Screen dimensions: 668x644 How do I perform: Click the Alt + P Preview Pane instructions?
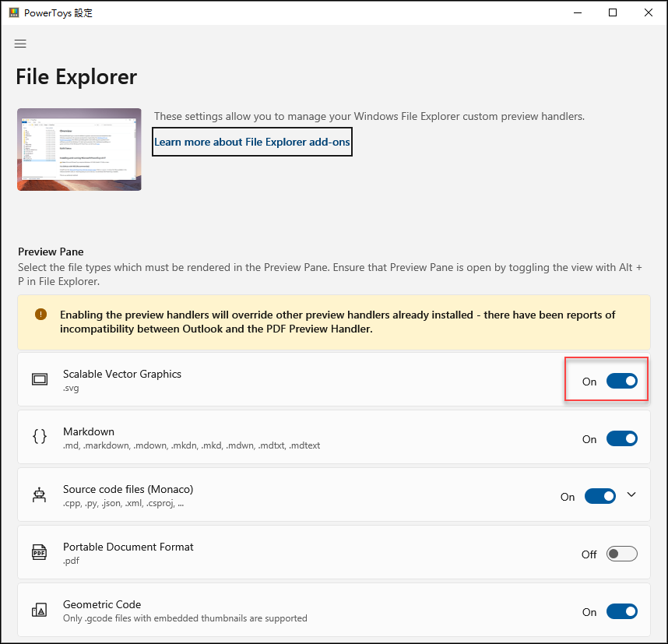pos(330,274)
